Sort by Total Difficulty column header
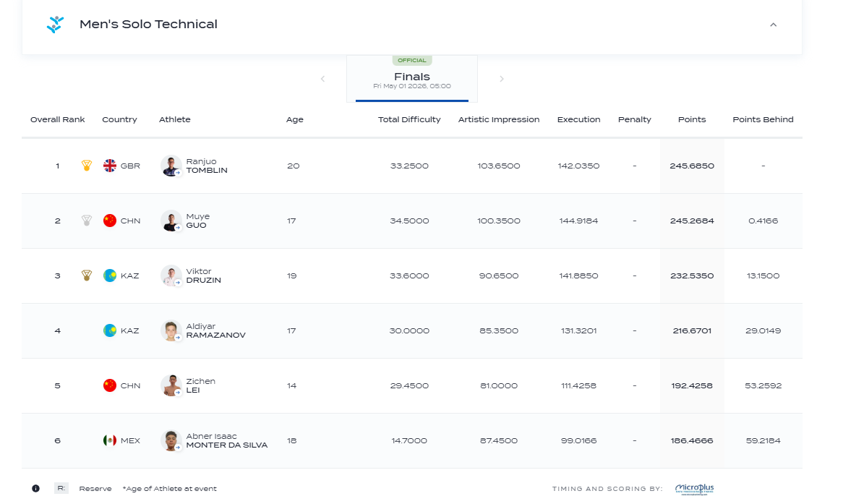856x504 pixels. coord(409,119)
